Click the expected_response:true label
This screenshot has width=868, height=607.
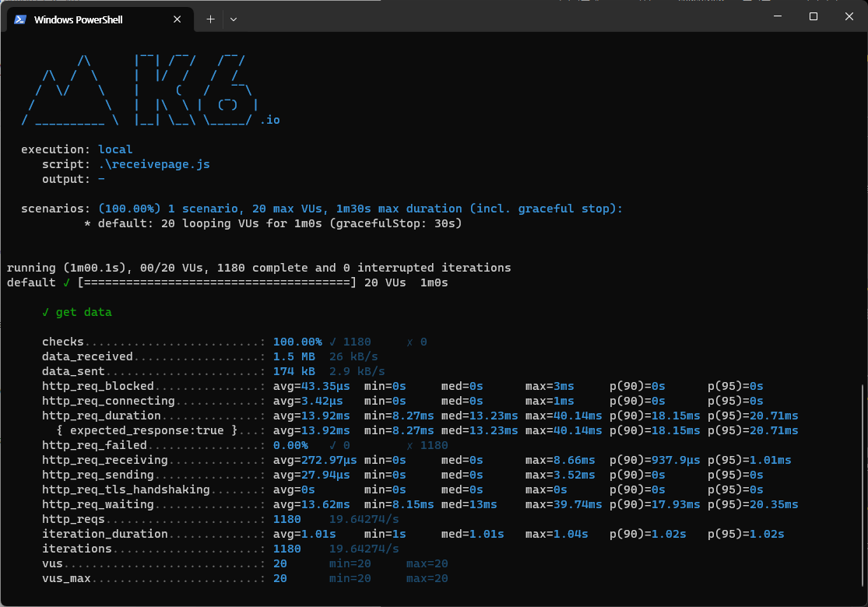click(x=147, y=430)
